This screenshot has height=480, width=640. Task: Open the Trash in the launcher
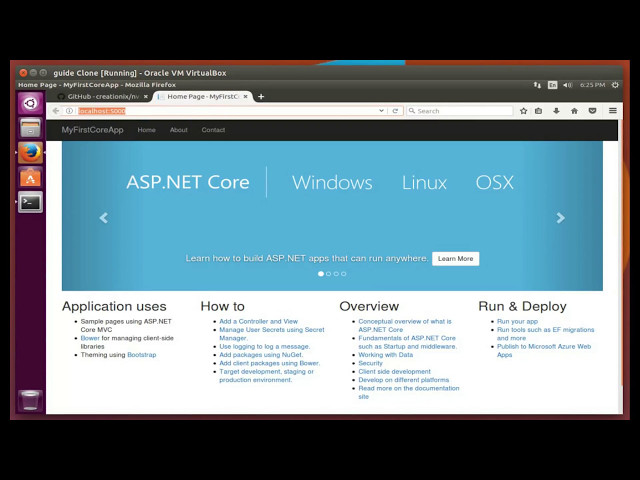click(x=30, y=400)
